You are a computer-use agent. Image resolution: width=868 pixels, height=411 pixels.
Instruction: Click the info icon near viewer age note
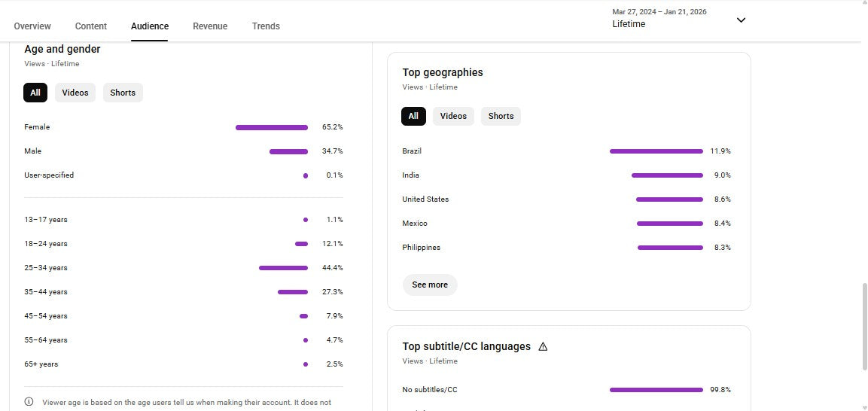pyautogui.click(x=29, y=402)
